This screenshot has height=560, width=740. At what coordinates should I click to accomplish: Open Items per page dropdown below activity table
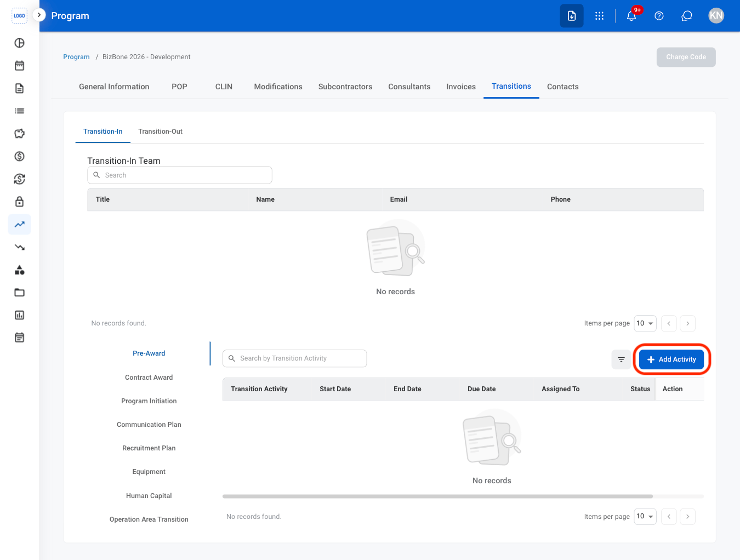[x=645, y=516]
